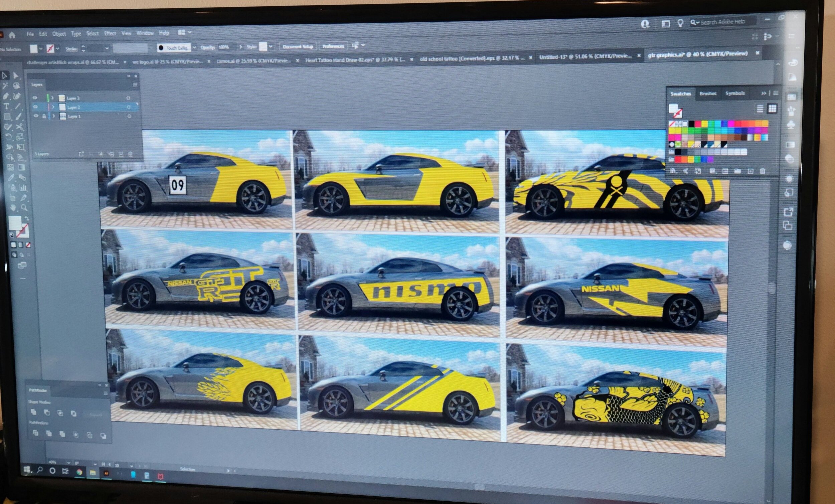Open the graphic Style dropdown

point(271,46)
